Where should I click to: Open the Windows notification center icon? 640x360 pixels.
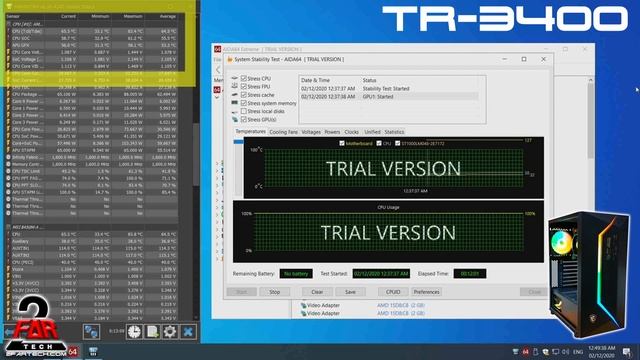627,351
